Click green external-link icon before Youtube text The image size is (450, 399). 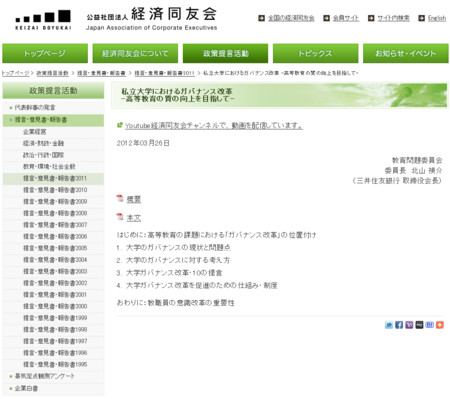[120, 125]
